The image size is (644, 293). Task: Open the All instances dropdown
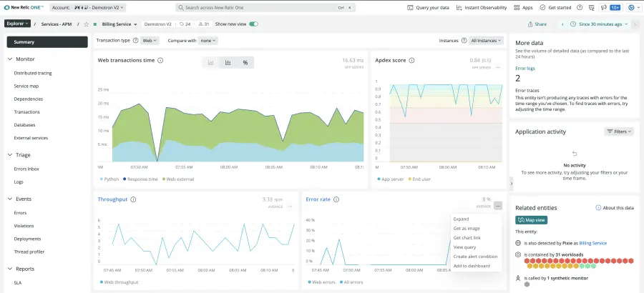487,41
